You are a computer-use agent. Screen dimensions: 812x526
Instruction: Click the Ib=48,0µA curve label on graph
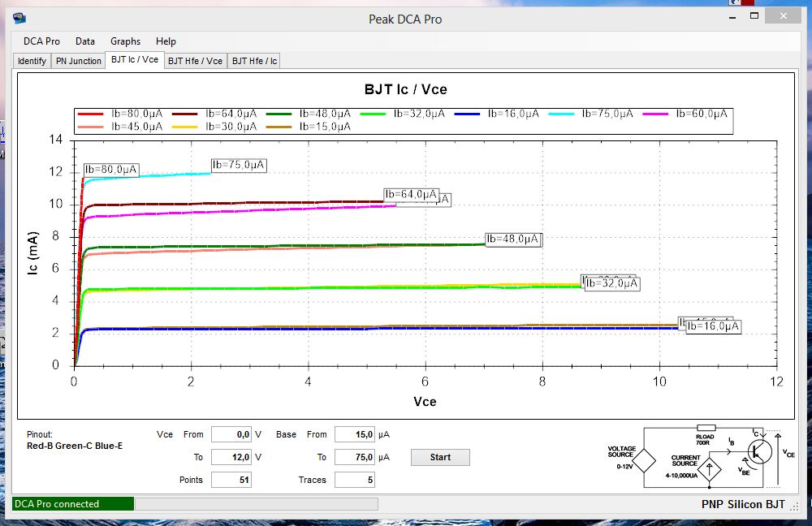(x=512, y=239)
